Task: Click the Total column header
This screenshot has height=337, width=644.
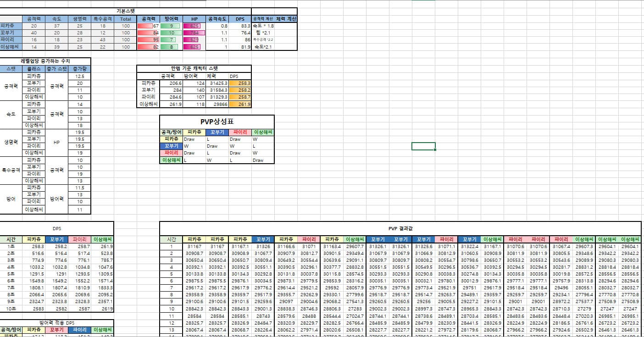Action: [x=125, y=19]
